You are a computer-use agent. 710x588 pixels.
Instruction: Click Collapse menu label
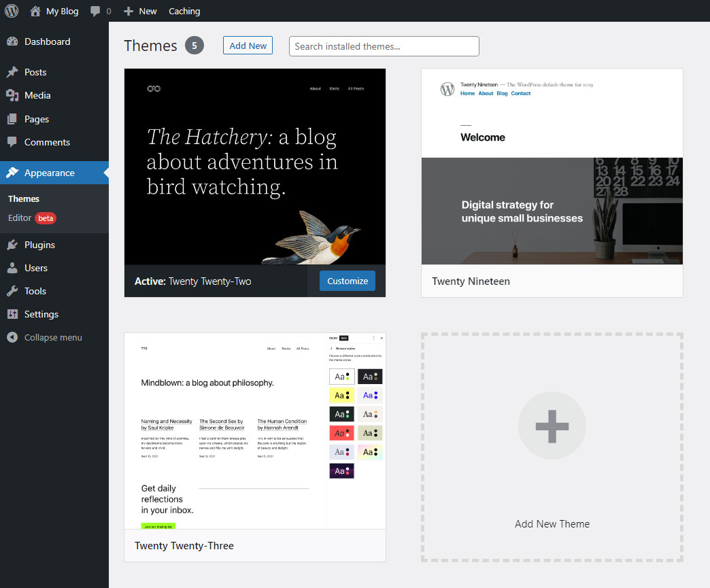[x=53, y=337]
